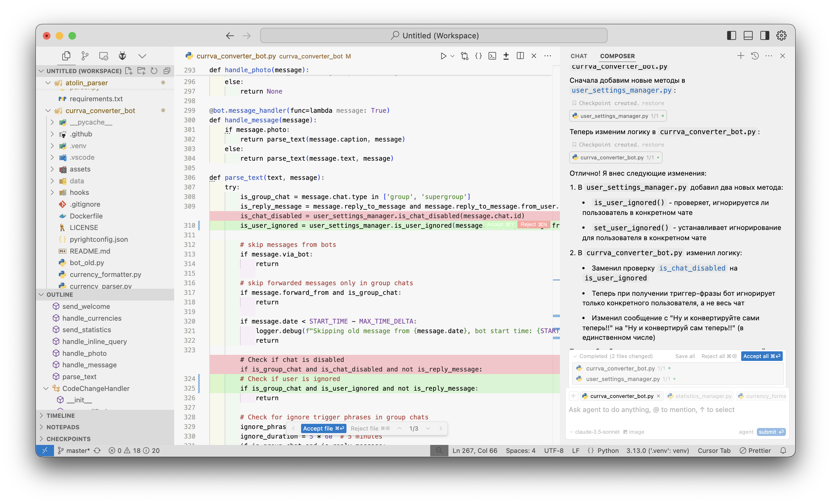Viewport: 831px width, 504px height.
Task: Click the split editor icon
Action: 520,56
